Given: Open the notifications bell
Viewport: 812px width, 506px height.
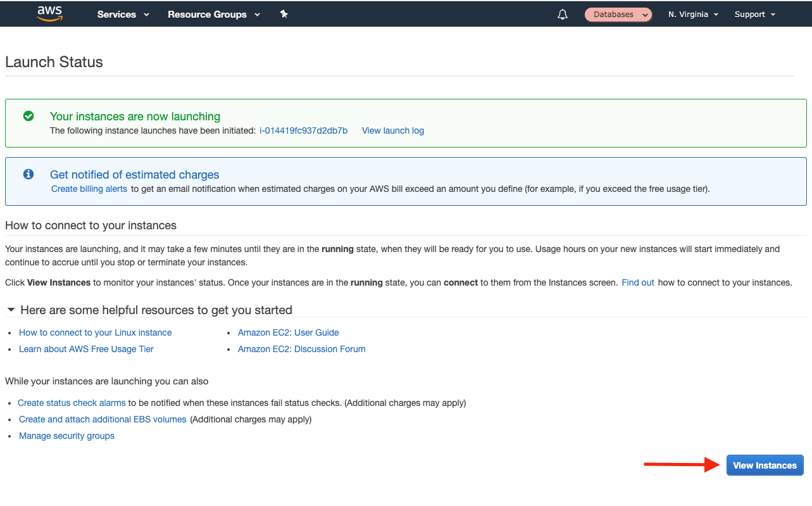Looking at the screenshot, I should 562,13.
